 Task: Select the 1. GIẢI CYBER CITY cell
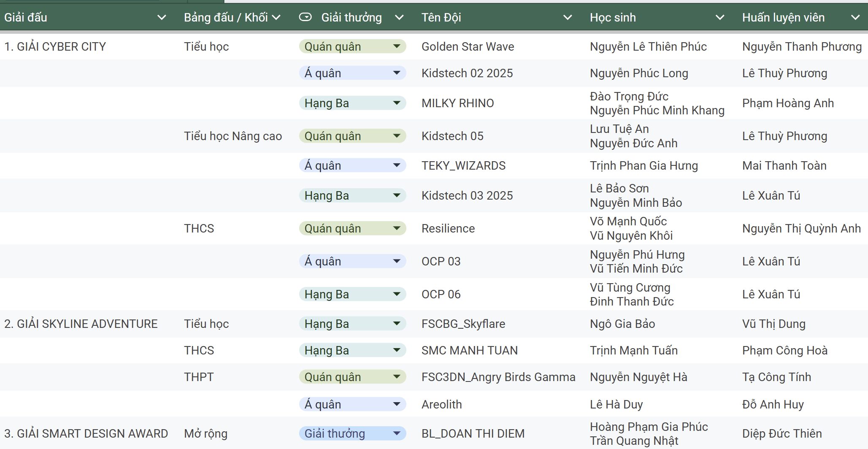[x=55, y=46]
